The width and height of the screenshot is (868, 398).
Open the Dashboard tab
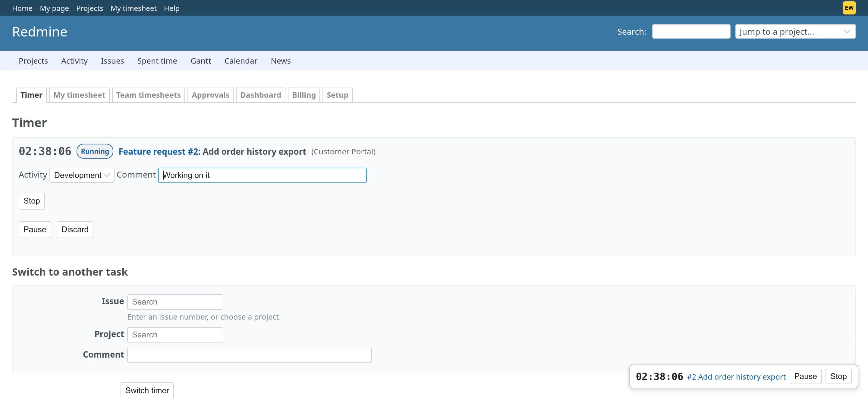point(260,95)
